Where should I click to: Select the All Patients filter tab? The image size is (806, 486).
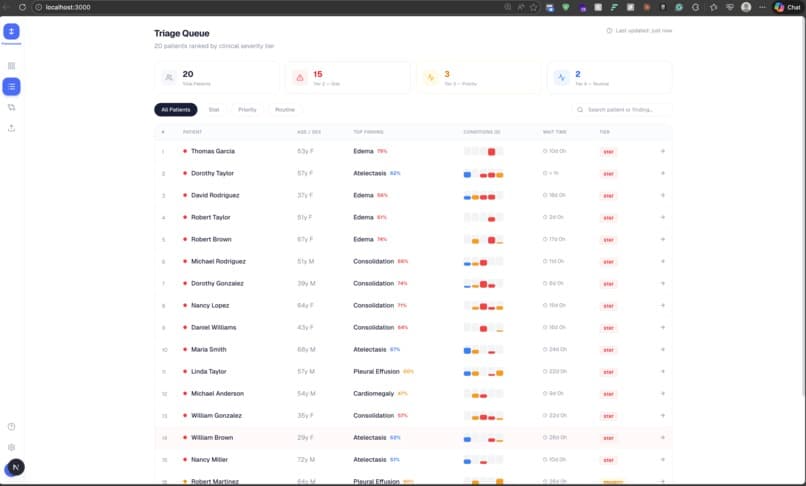click(176, 110)
